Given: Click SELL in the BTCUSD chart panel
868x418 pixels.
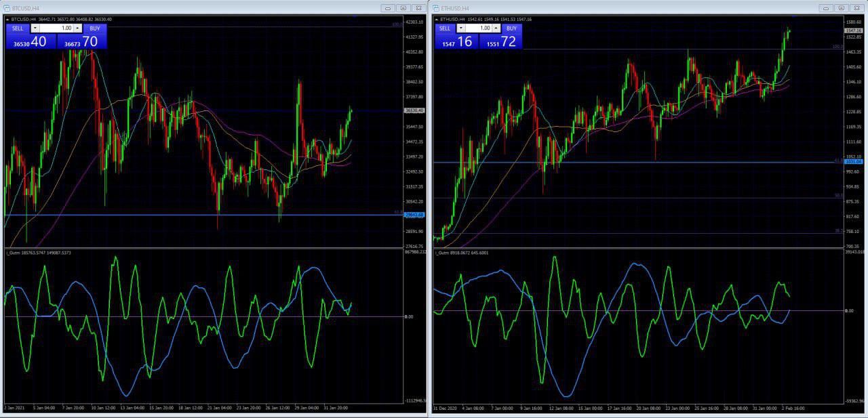Looking at the screenshot, I should 18,28.
